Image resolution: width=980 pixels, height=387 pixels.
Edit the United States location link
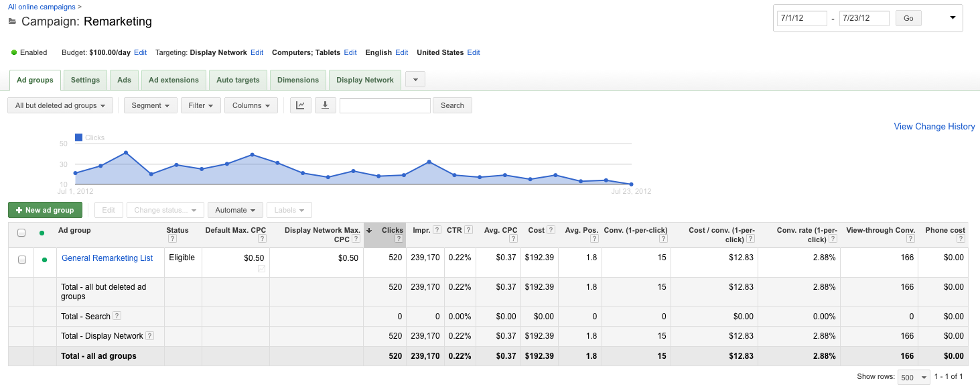coord(474,52)
